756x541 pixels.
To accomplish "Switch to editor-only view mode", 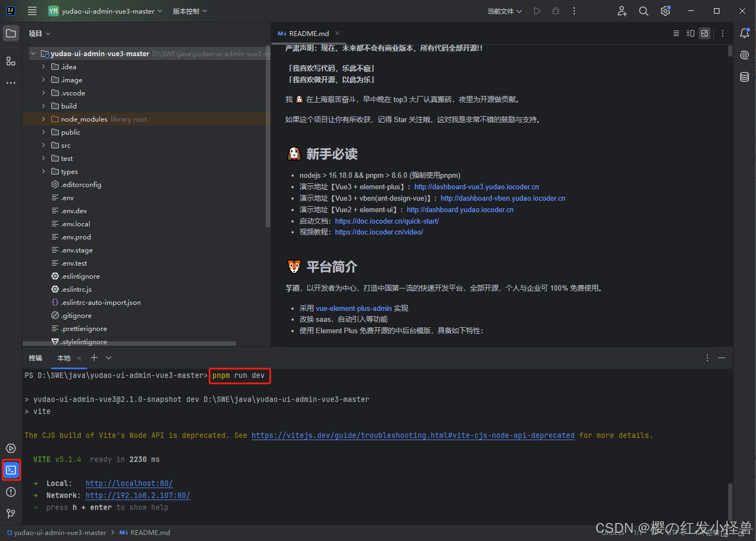I will [x=676, y=33].
